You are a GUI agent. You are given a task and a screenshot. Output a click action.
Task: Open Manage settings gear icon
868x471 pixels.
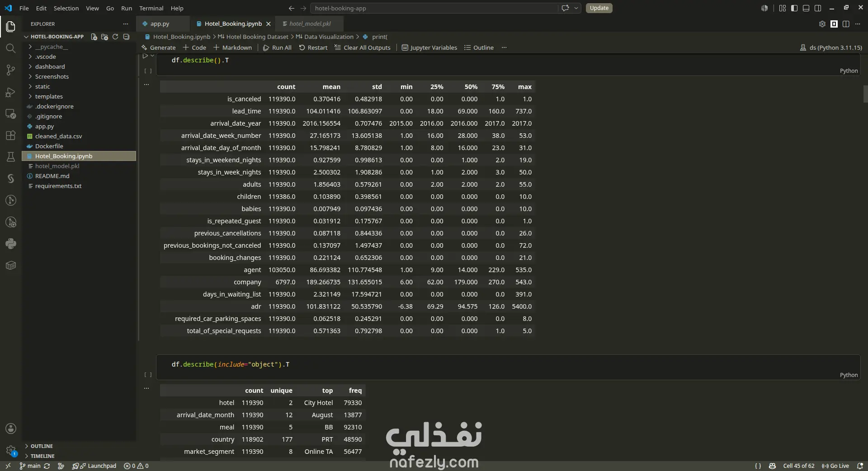pos(11,450)
